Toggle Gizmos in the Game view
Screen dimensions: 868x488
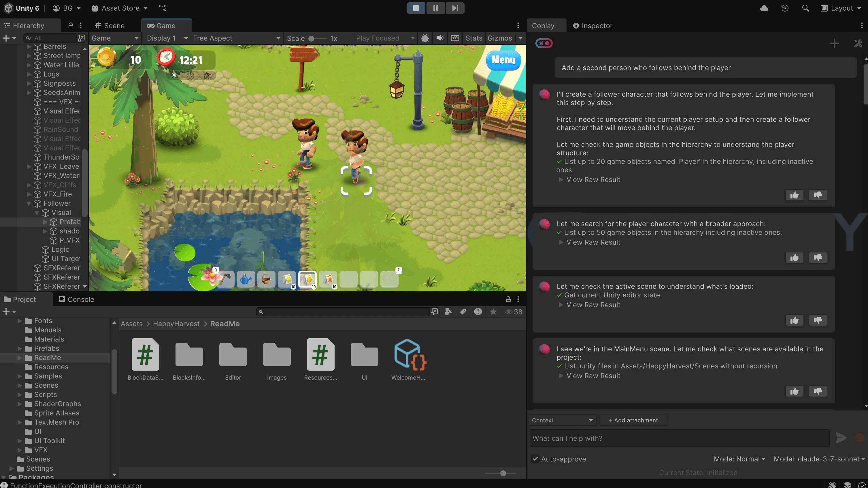click(x=500, y=38)
